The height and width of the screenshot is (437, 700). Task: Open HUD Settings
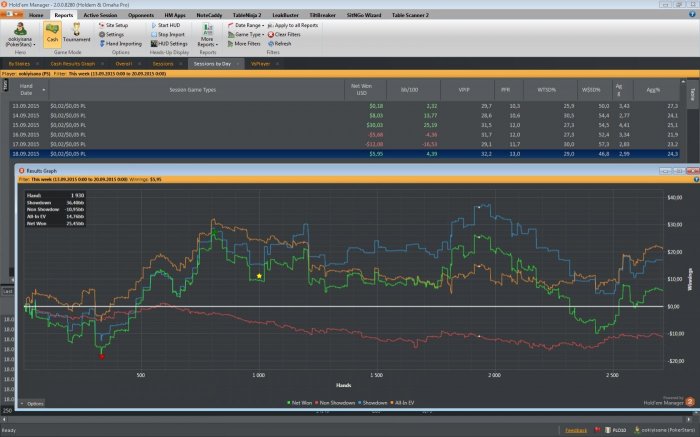172,44
